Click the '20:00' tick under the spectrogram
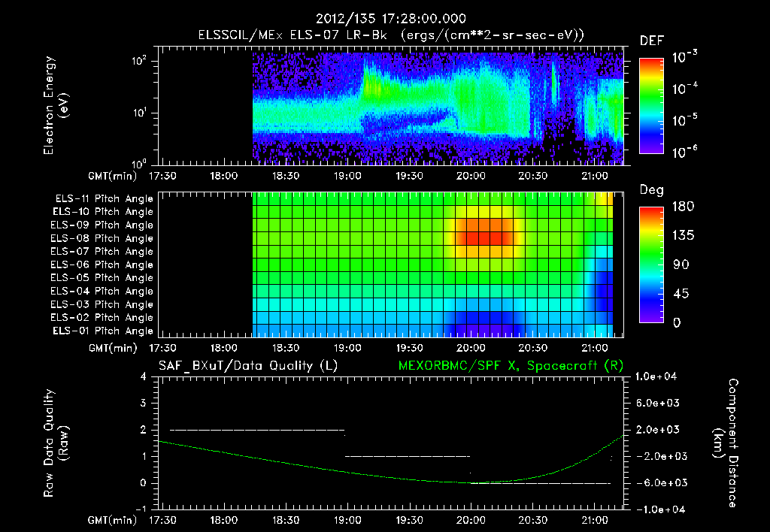Viewport: 770px width, 532px height. pos(471,176)
